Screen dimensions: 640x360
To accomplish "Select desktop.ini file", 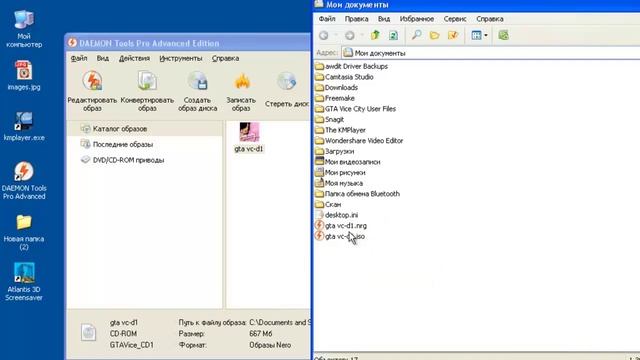I will [x=337, y=215].
